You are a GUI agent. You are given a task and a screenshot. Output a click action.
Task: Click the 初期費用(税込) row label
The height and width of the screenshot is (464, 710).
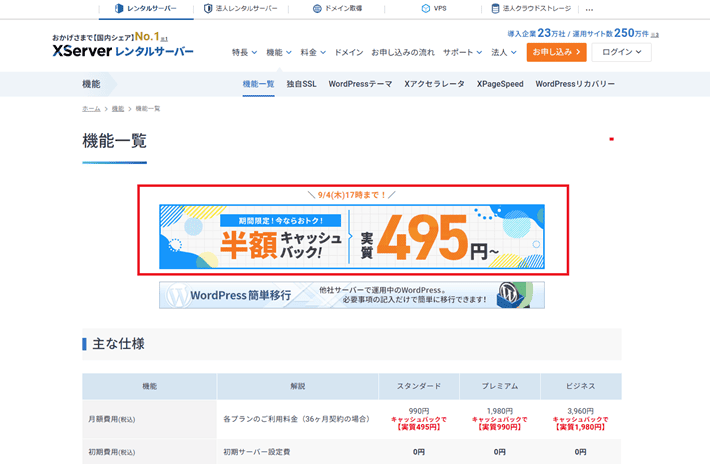point(111,452)
